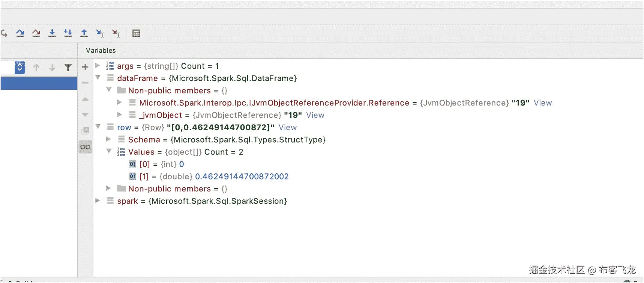Open the Evaluate Expression calculator icon

136,33
